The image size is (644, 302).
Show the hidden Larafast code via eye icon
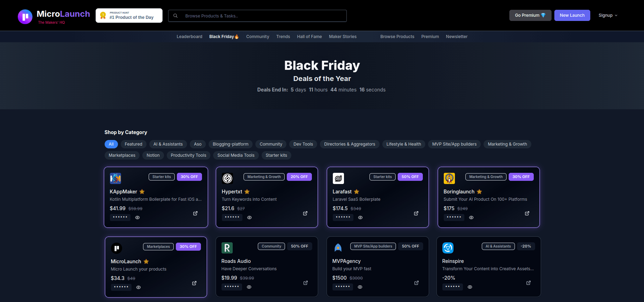[360, 218]
